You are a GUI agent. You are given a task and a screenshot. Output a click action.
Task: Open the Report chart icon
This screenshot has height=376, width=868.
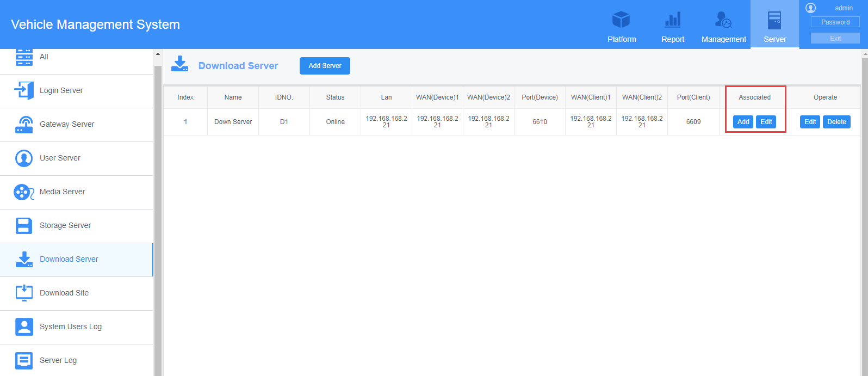[673, 20]
